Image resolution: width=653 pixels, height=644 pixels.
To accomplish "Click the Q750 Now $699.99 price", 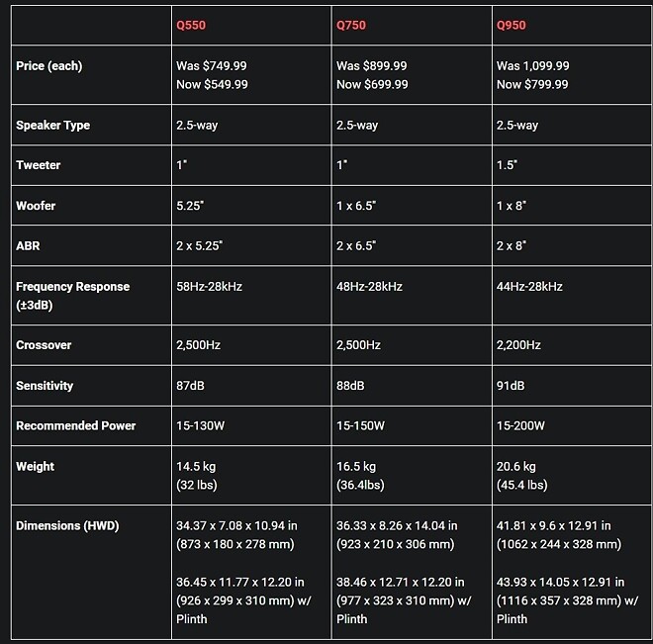I will coord(372,84).
